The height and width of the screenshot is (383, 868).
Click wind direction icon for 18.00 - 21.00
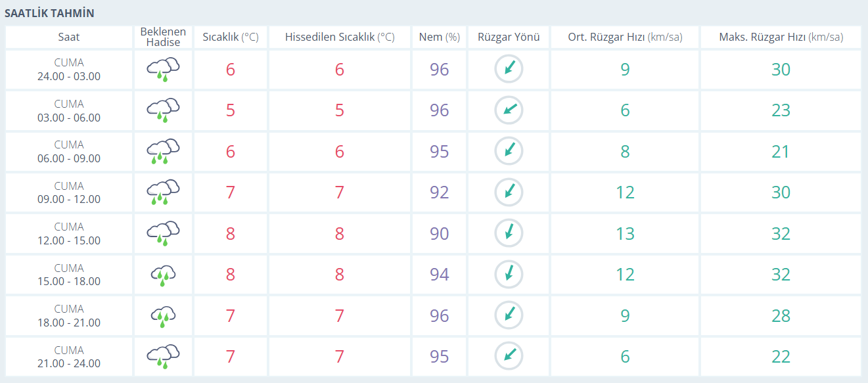[509, 315]
